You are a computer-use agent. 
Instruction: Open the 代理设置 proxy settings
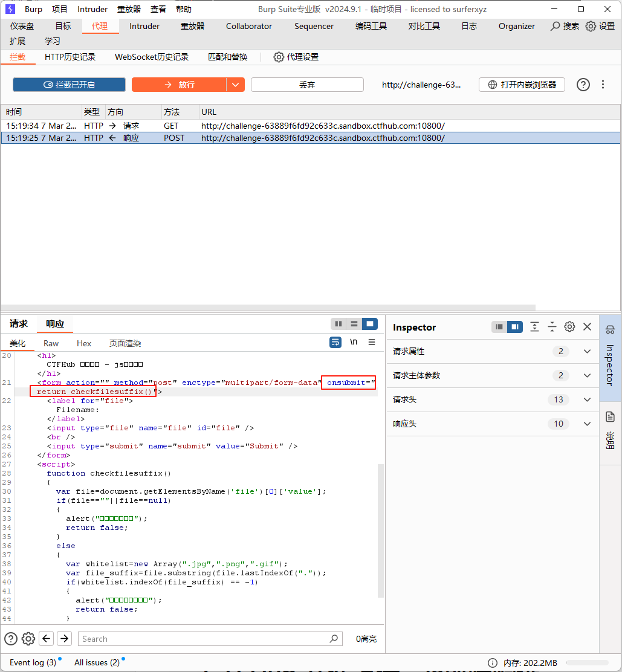296,57
